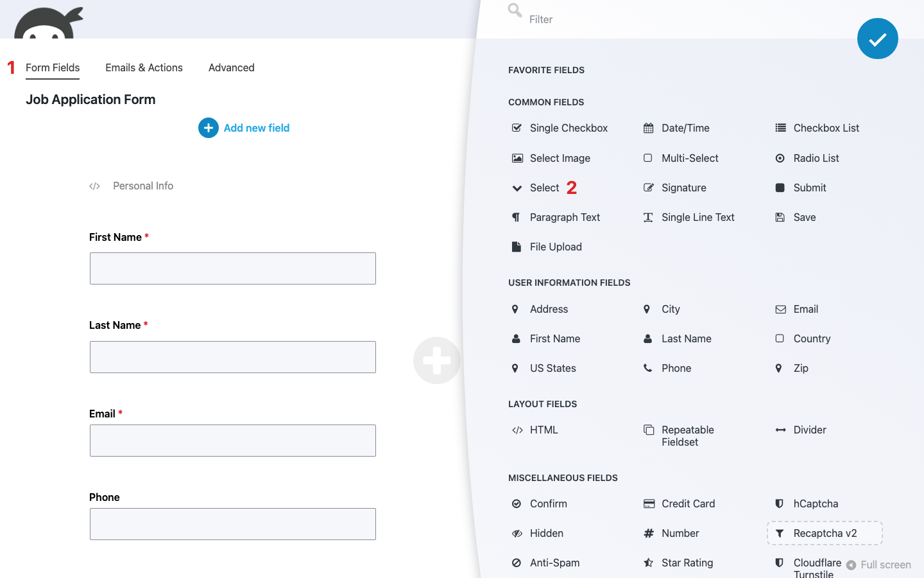924x578 pixels.
Task: Add the Checkbox List field
Action: point(817,128)
